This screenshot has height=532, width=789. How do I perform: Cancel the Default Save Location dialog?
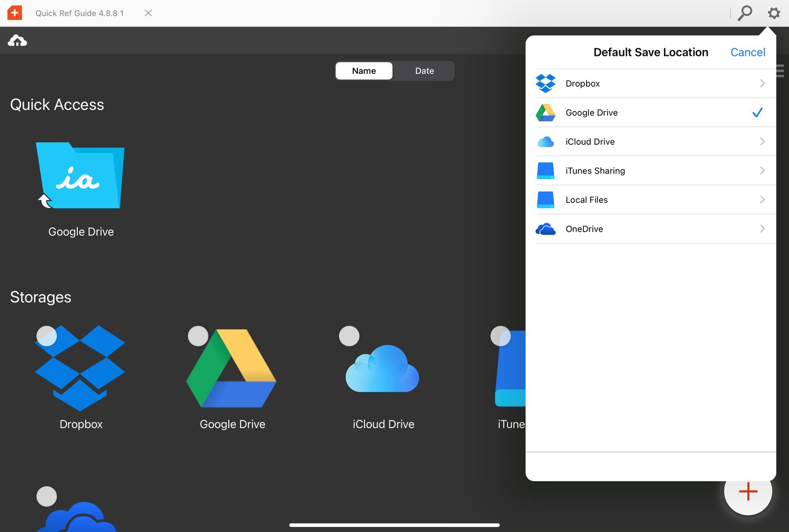tap(748, 52)
